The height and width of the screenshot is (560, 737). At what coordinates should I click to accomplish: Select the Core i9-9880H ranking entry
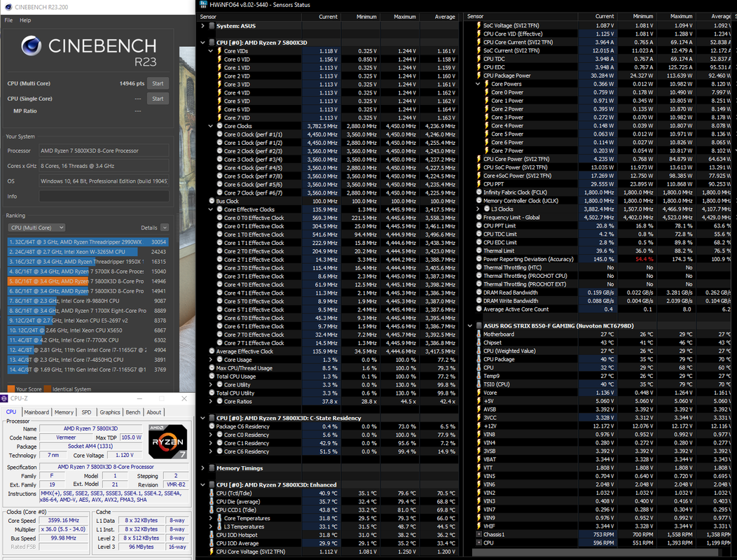[88, 301]
